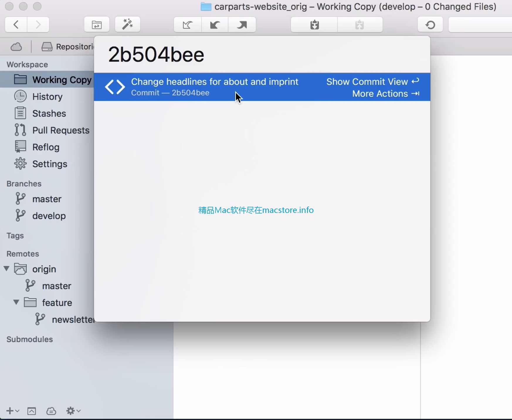Collapse the origin remote
Image resolution: width=512 pixels, height=420 pixels.
[6, 268]
